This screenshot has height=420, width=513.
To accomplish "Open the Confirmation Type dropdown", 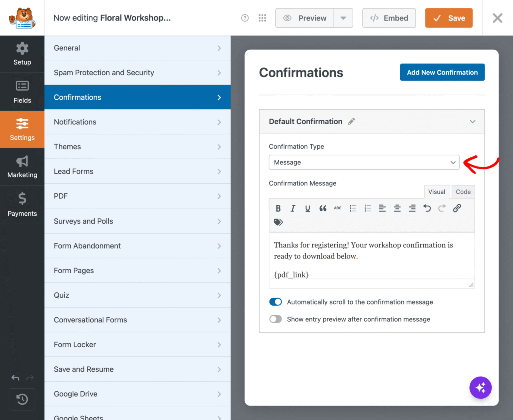I will point(364,162).
